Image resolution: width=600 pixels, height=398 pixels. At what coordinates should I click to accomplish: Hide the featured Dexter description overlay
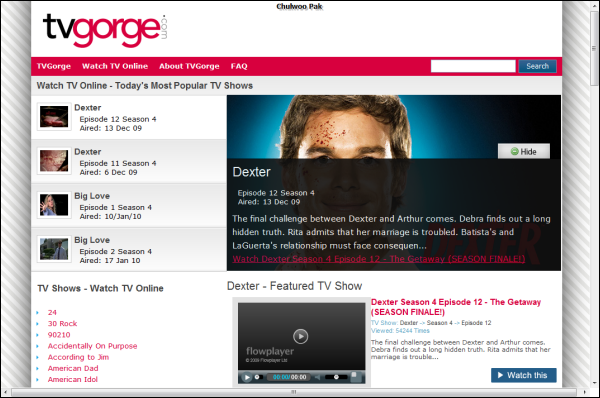tap(524, 152)
